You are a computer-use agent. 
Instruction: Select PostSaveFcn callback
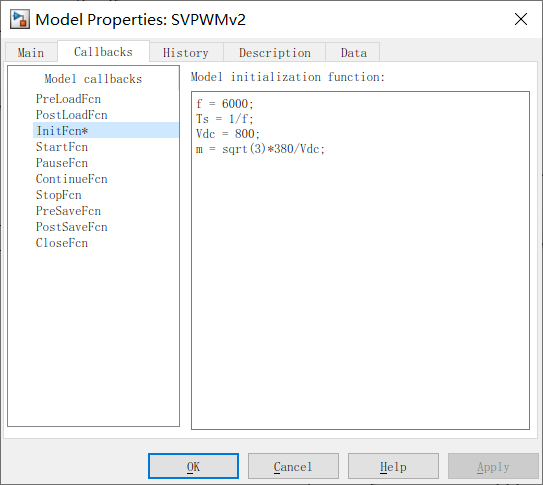[72, 227]
